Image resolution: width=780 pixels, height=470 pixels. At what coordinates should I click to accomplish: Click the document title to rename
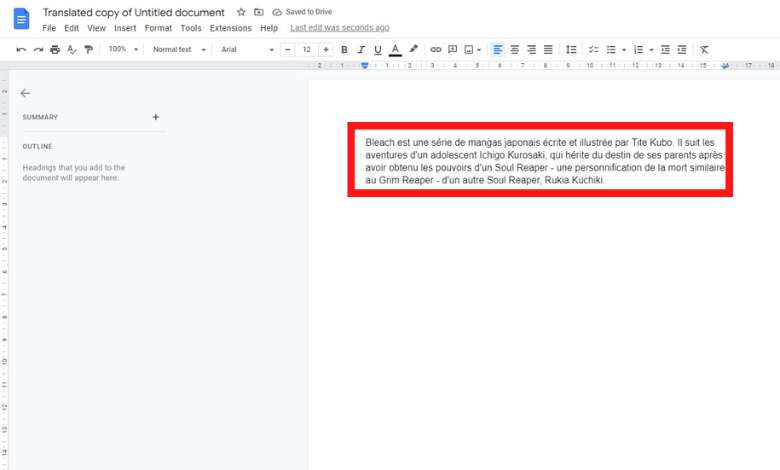click(133, 12)
